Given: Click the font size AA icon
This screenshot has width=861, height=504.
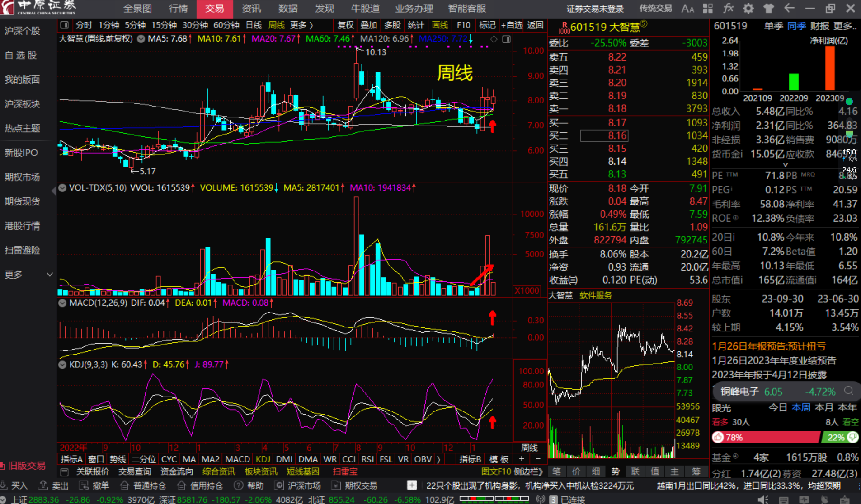Looking at the screenshot, I should [x=687, y=8].
